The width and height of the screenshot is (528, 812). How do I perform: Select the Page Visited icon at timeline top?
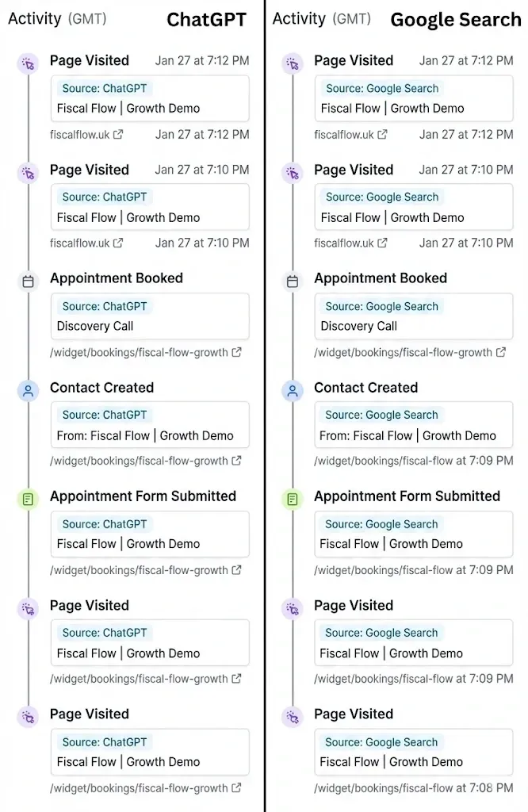click(29, 63)
